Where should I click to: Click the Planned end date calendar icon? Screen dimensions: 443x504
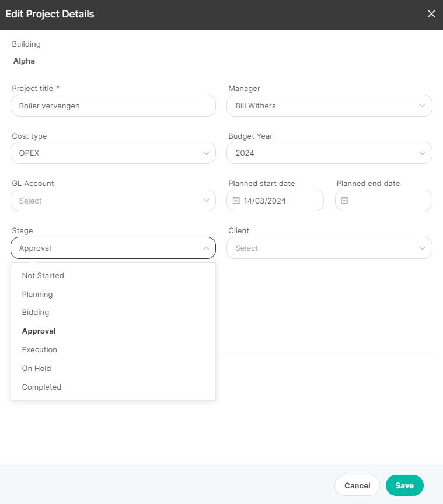pos(344,200)
